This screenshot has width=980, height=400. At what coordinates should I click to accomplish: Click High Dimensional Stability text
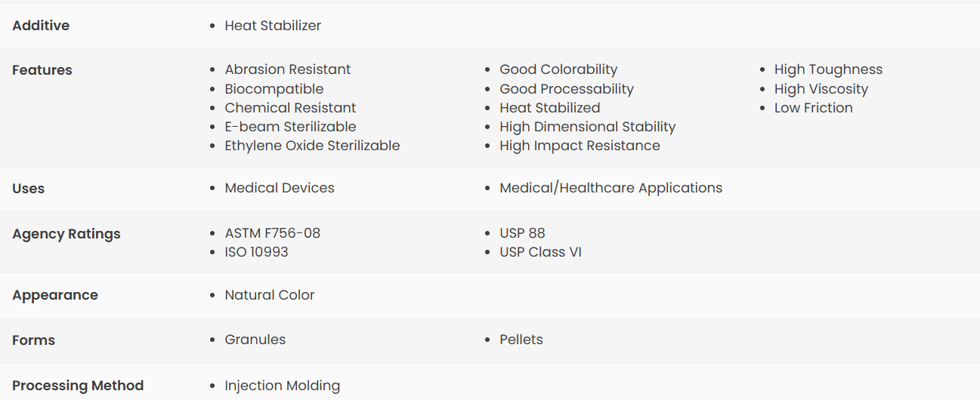[588, 127]
